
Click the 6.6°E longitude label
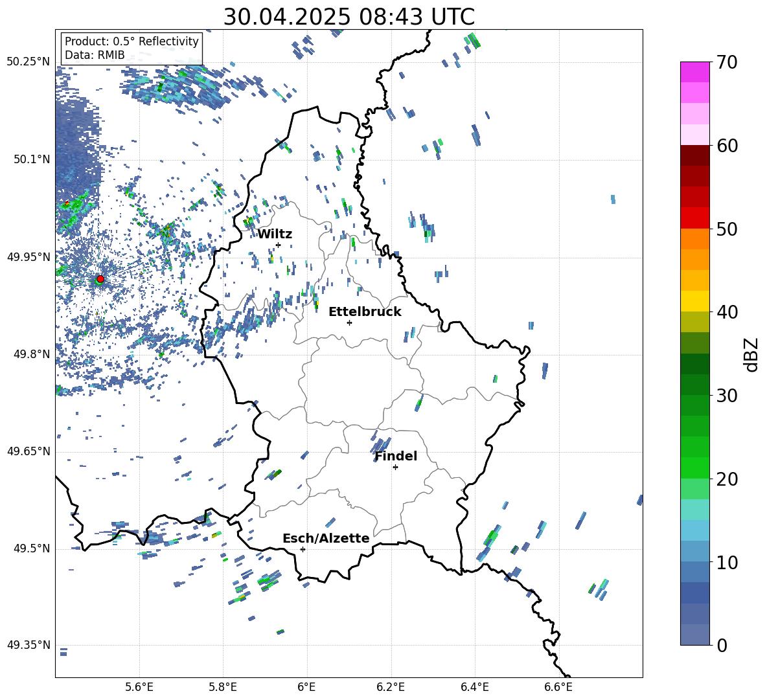click(x=558, y=687)
